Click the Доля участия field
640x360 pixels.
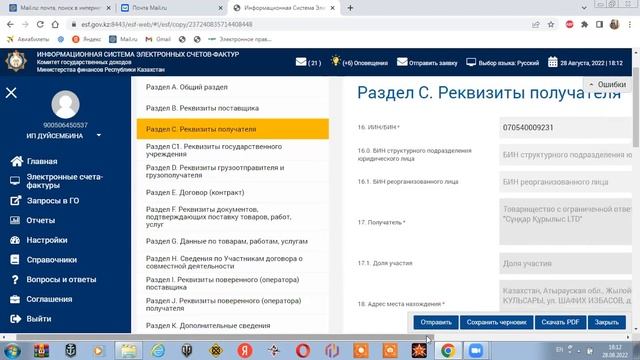click(565, 263)
